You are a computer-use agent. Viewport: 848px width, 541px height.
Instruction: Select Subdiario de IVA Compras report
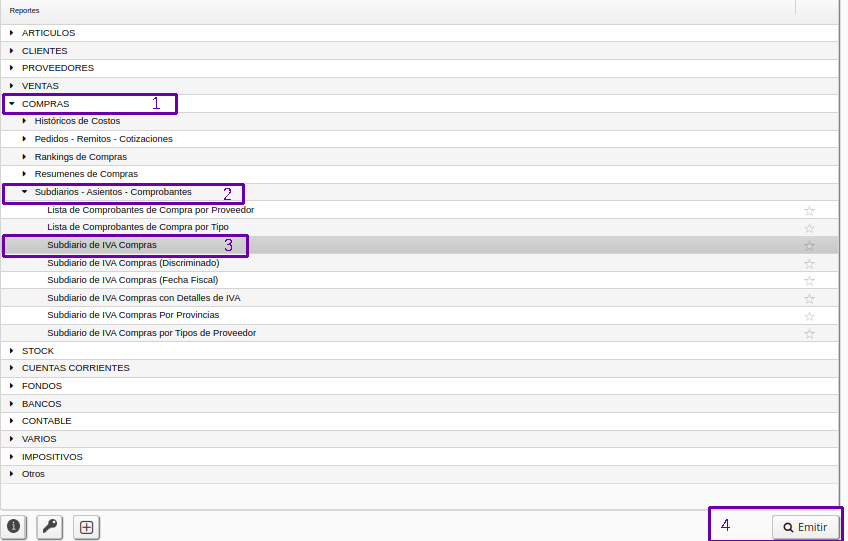click(102, 245)
